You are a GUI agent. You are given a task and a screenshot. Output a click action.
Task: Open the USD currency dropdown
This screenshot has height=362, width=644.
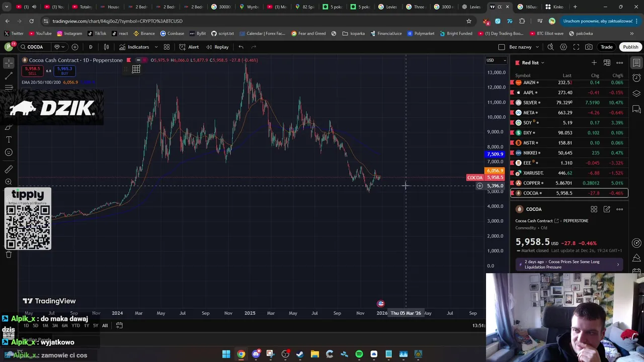[x=497, y=60]
